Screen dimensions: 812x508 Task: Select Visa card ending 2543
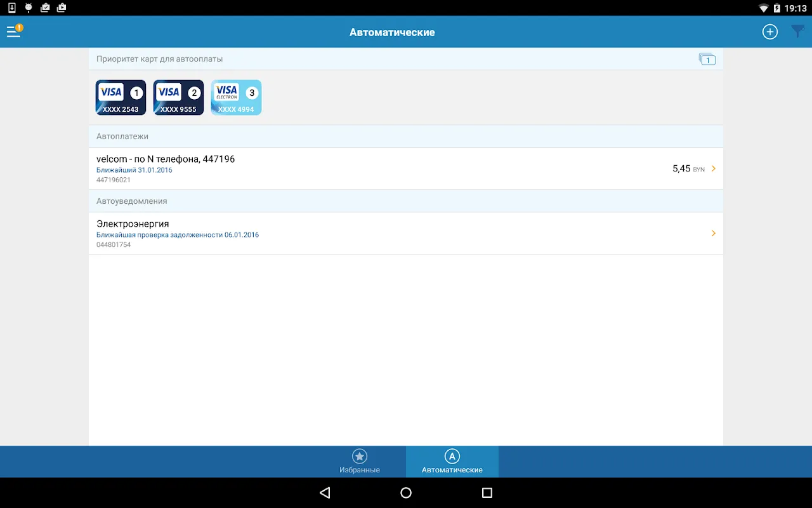[x=121, y=97]
